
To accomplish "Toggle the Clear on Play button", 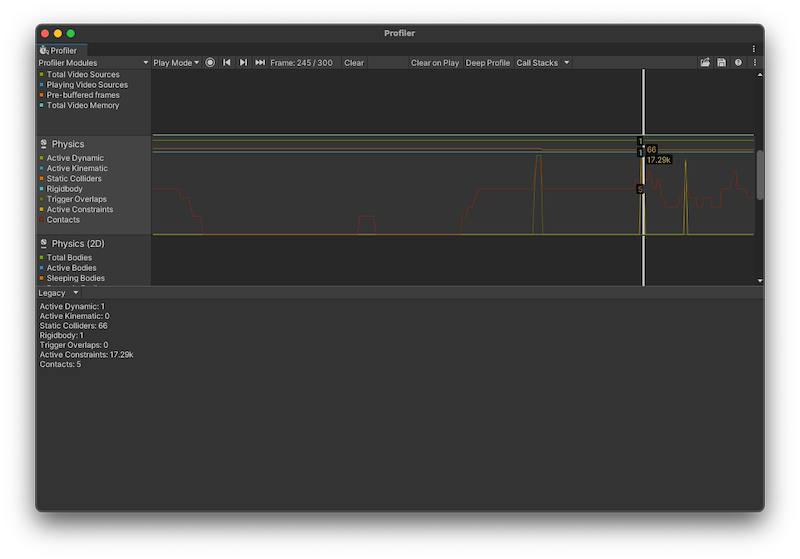I will point(435,63).
